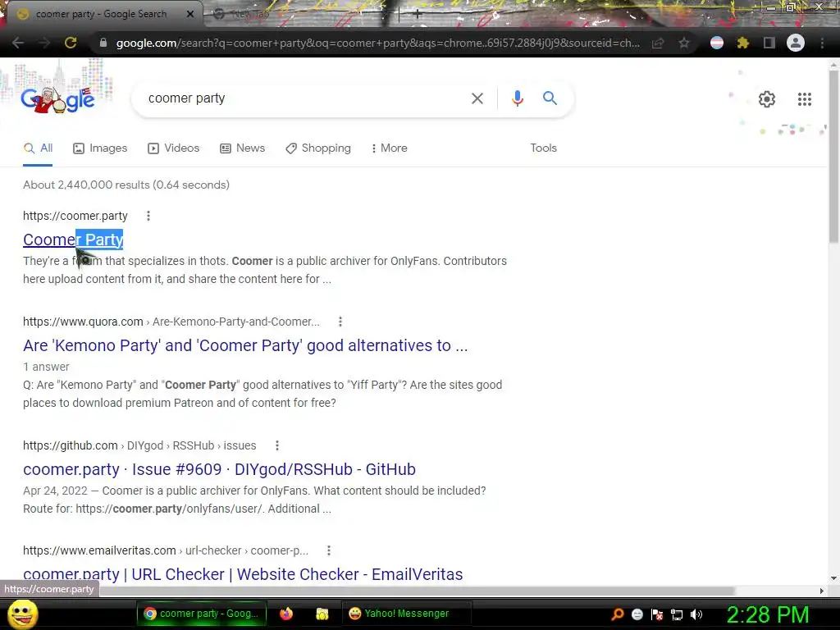Open the network tray icon
This screenshot has width=840, height=630.
pos(677,614)
